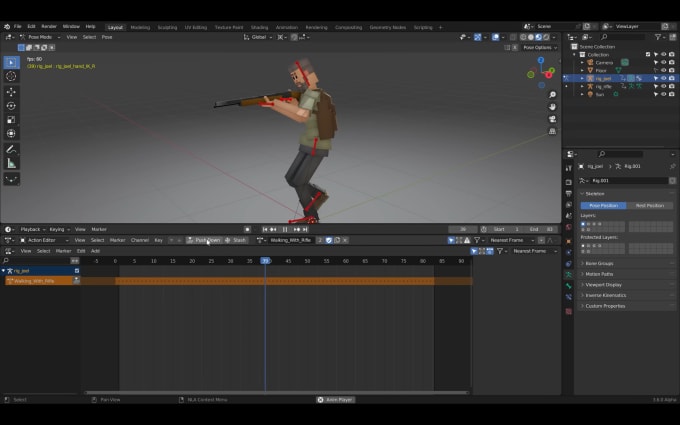The image size is (680, 425).
Task: Jump to the previous keyframe
Action: (273, 229)
